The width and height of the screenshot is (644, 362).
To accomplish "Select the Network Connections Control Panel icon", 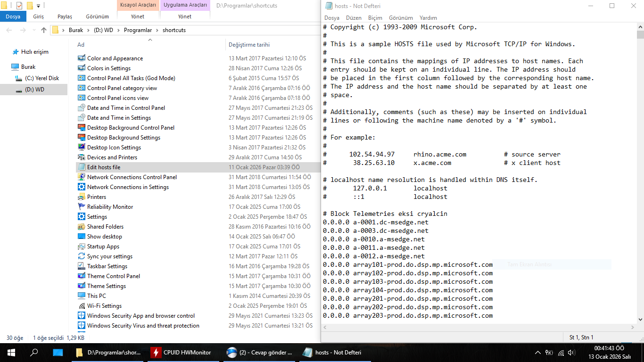I will coord(82,177).
